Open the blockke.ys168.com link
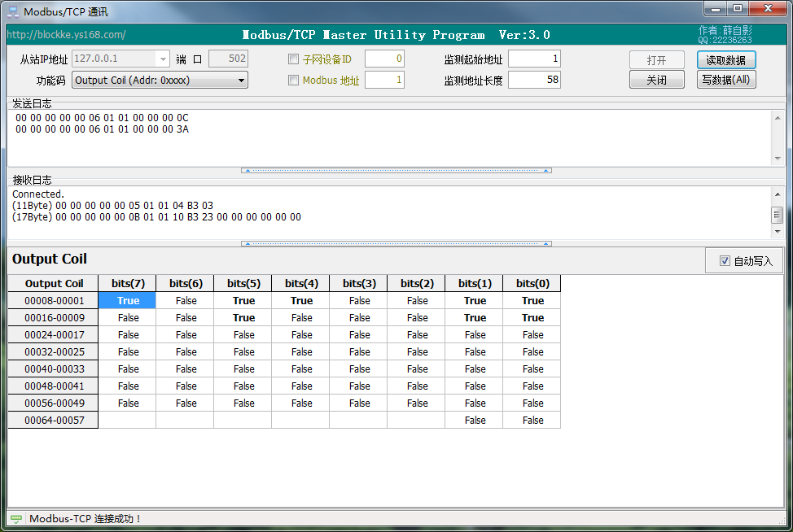This screenshot has height=532, width=793. pyautogui.click(x=67, y=35)
